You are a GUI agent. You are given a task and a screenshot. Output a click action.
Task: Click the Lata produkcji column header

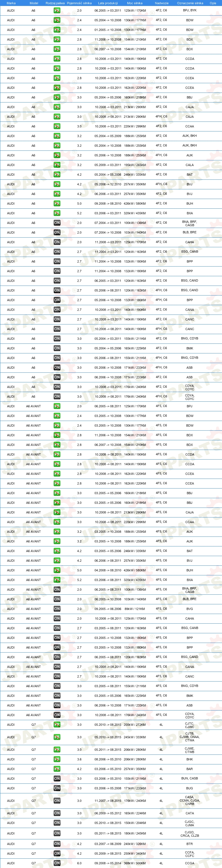(108, 3)
